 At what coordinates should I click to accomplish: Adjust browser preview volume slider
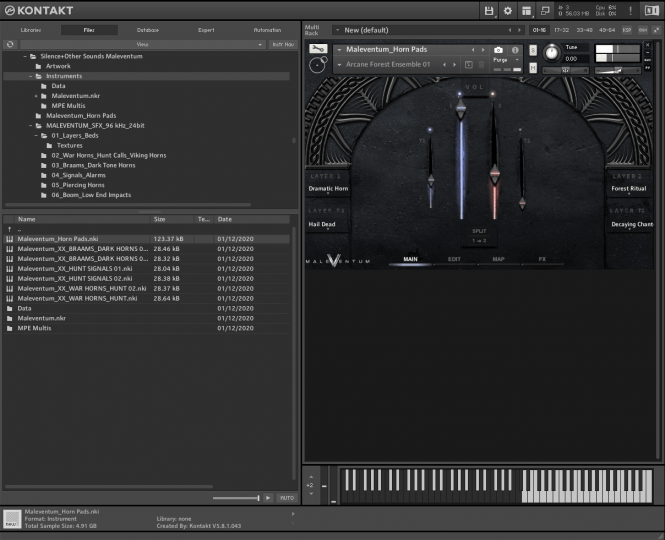(236, 498)
